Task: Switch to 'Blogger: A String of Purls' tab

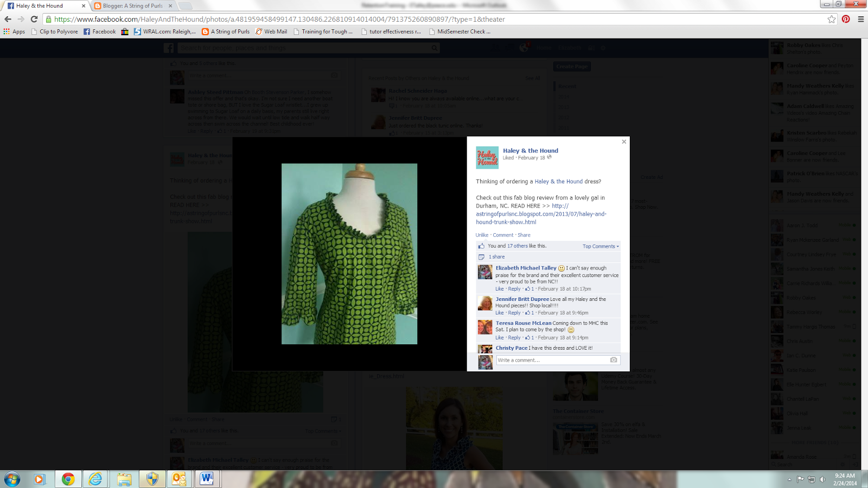Action: tap(133, 6)
